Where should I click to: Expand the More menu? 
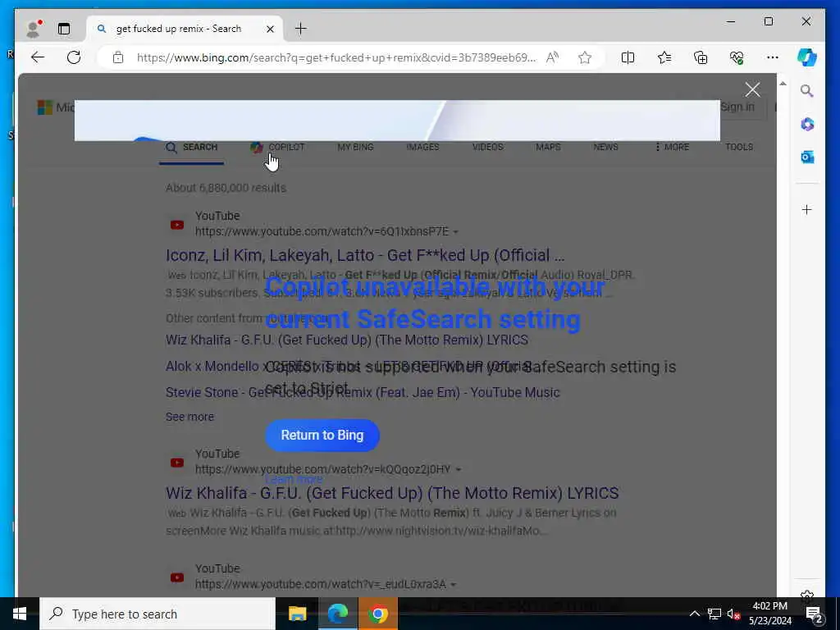pyautogui.click(x=672, y=148)
